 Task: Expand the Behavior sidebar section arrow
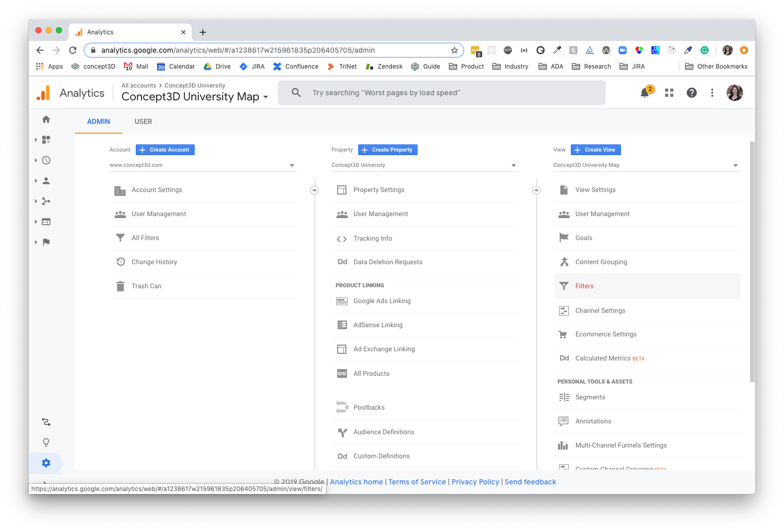pyautogui.click(x=36, y=222)
